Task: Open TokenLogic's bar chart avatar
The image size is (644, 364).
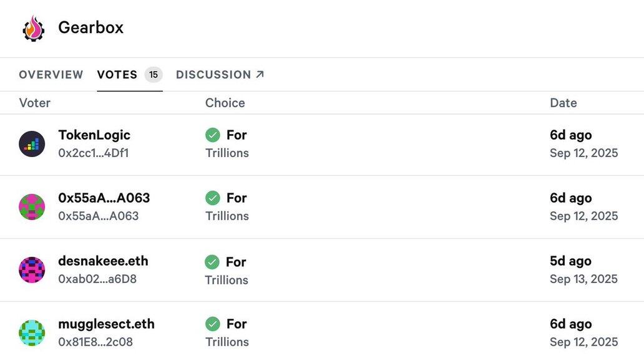Action: [32, 144]
